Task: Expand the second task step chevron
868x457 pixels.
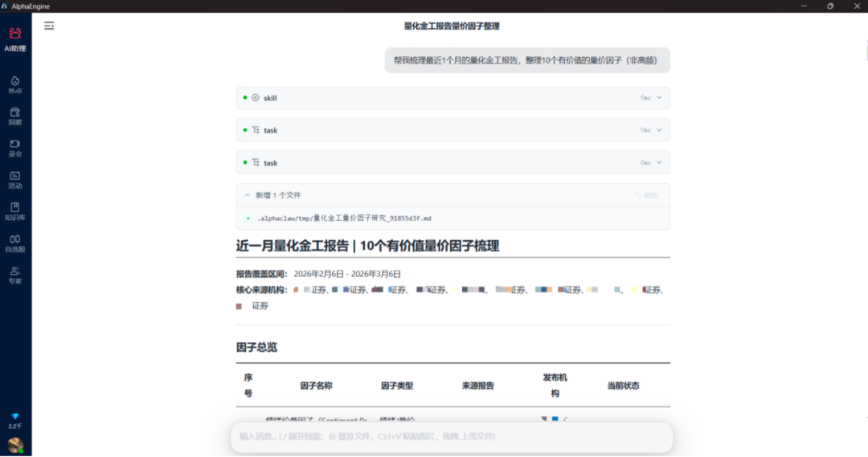Action: coord(659,163)
